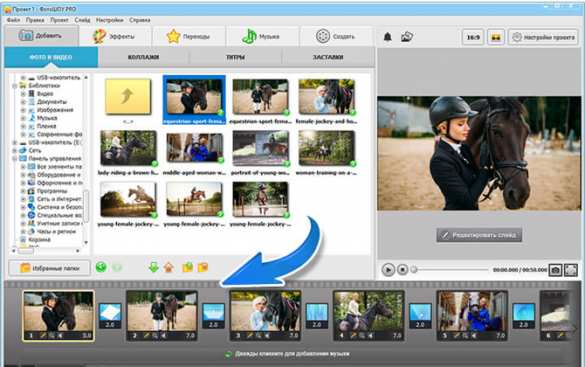Select the Корзина item in folder tree
Screen dimensions: 585x367
[x=39, y=240]
